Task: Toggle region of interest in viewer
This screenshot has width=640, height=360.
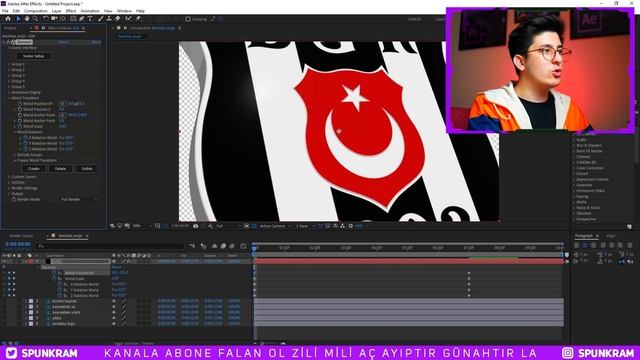Action: pos(247,226)
